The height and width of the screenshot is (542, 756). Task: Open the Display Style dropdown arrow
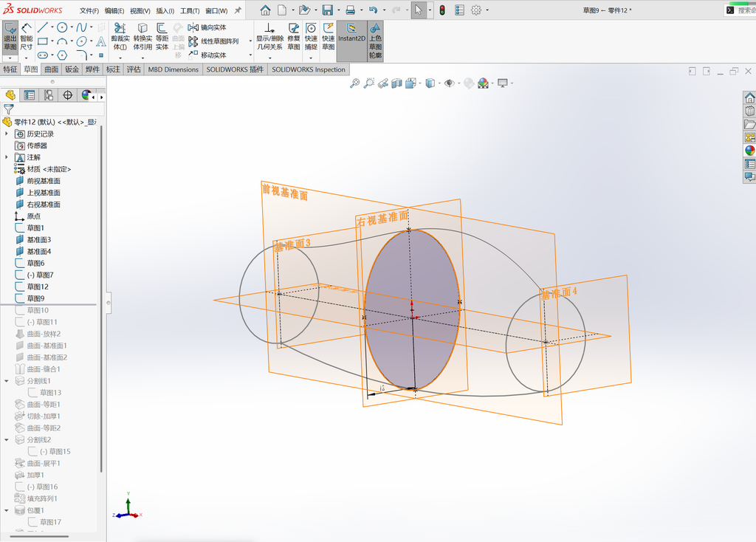pyautogui.click(x=440, y=83)
